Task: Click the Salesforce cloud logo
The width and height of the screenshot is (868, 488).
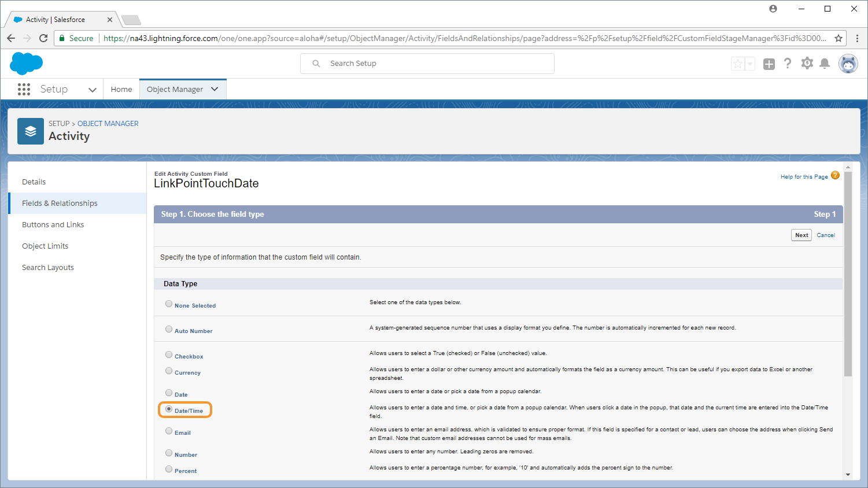Action: (26, 64)
